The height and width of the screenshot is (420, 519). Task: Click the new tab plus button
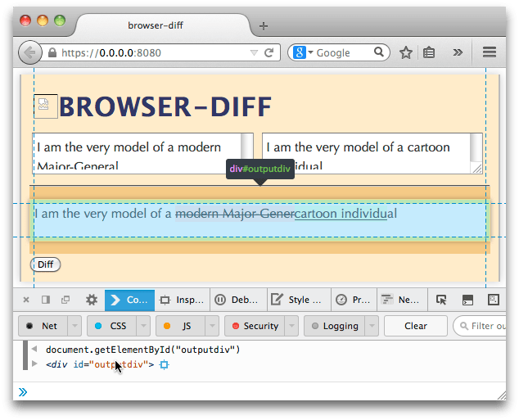263,25
